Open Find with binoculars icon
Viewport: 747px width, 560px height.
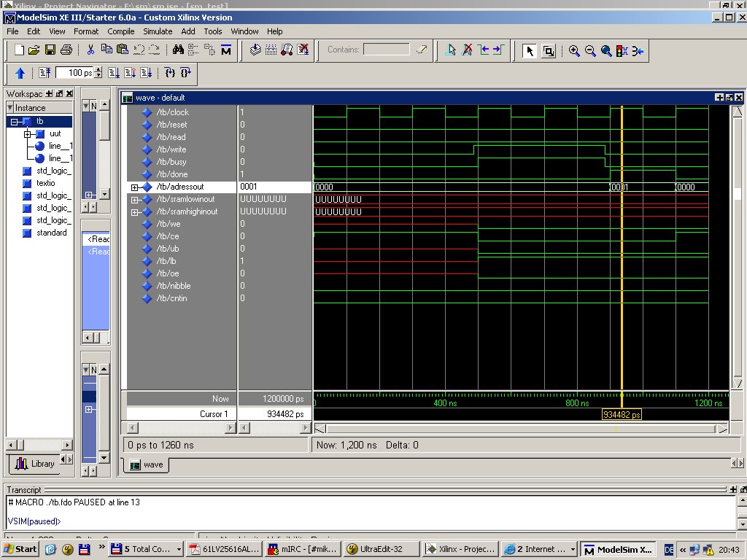coord(178,50)
